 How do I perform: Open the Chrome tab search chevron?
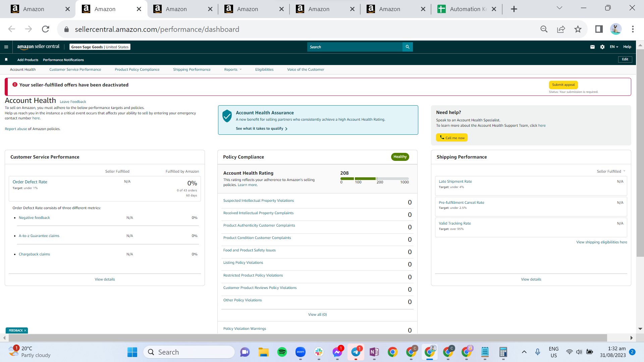[559, 8]
